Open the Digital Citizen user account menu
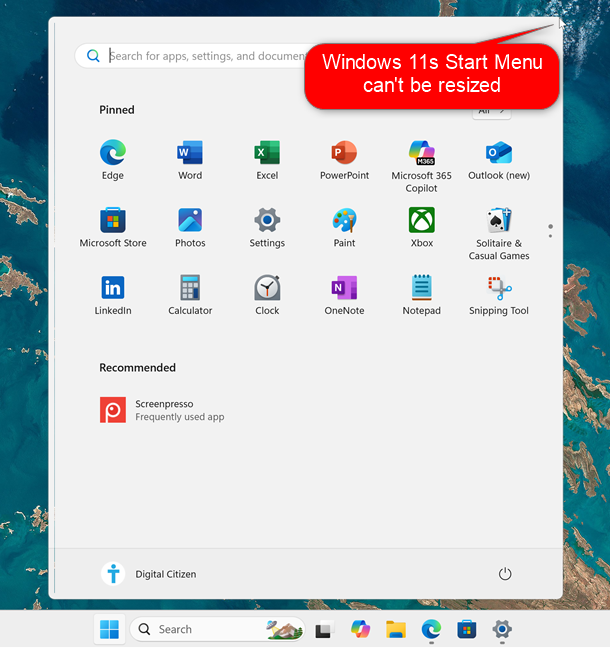610x648 pixels. [149, 574]
